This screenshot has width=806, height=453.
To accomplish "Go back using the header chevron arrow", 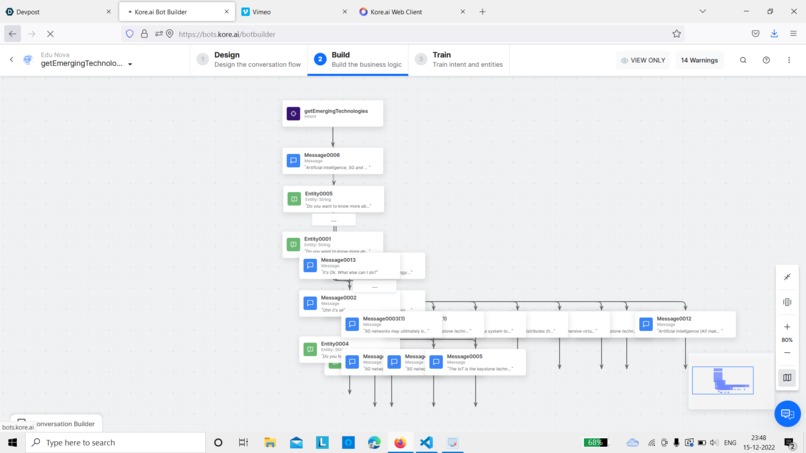I will pyautogui.click(x=11, y=60).
